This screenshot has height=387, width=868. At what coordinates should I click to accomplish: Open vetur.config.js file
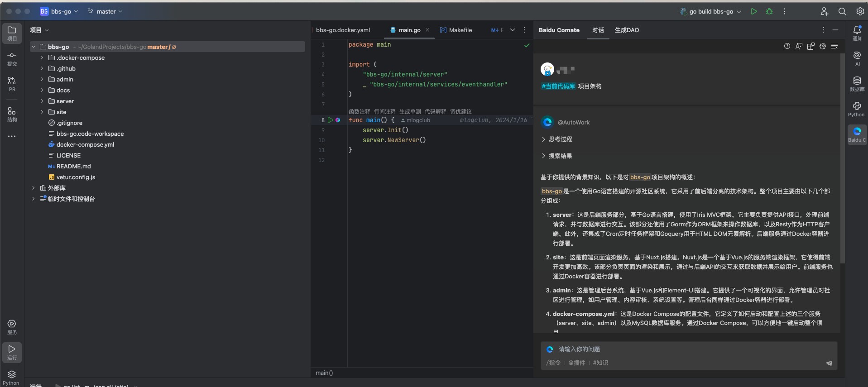pyautogui.click(x=72, y=177)
